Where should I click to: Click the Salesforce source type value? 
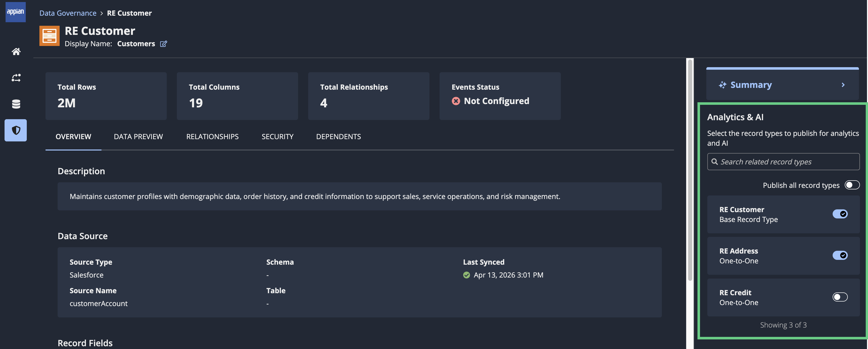(x=87, y=275)
